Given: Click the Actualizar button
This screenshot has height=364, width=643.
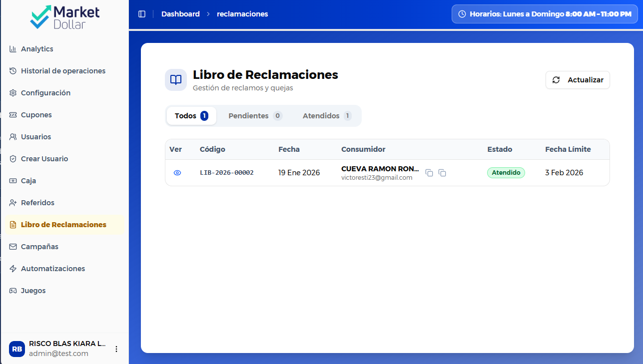Looking at the screenshot, I should click(x=578, y=80).
